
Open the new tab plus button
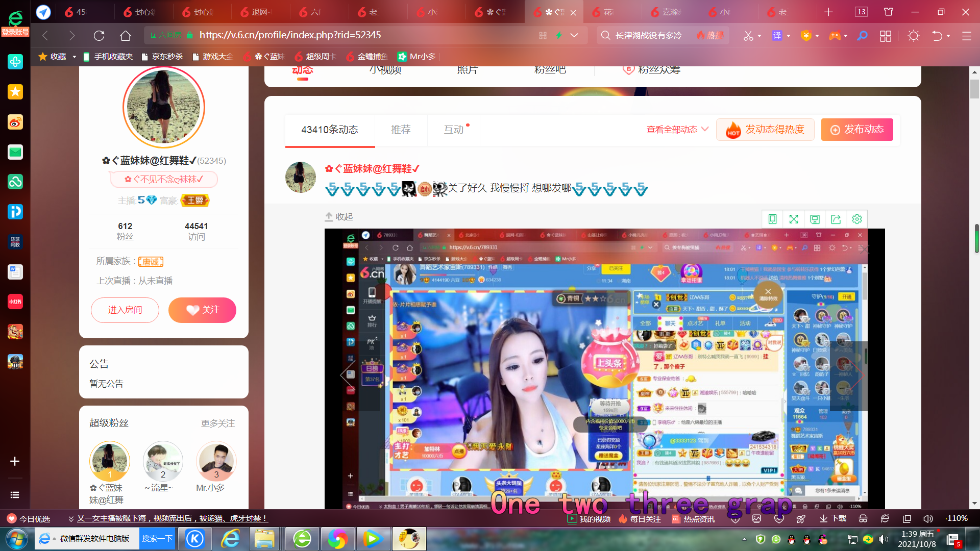[828, 12]
